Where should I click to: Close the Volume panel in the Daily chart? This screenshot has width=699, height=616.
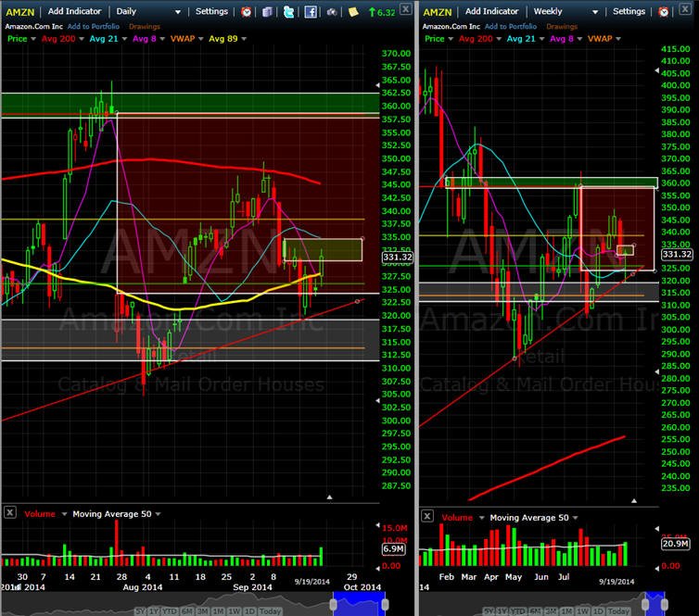(x=10, y=512)
